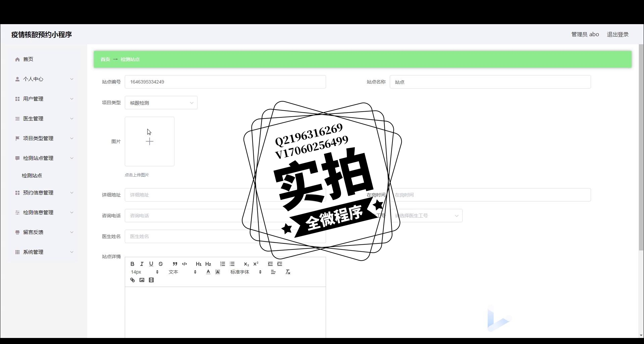The width and height of the screenshot is (644, 344).
Task: Apply subscript formatting
Action: pos(246,264)
